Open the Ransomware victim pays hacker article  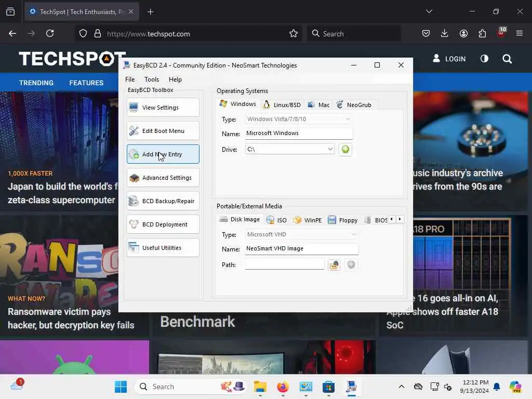pyautogui.click(x=71, y=318)
